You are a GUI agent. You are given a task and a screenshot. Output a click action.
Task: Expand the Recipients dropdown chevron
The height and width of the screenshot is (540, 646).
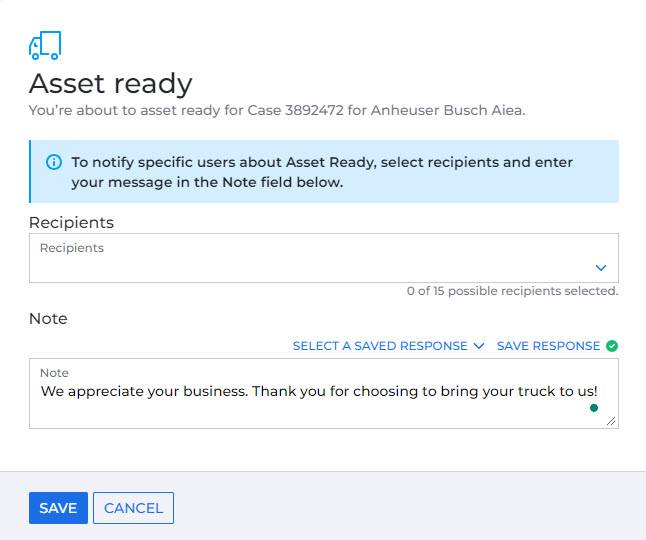tap(601, 268)
